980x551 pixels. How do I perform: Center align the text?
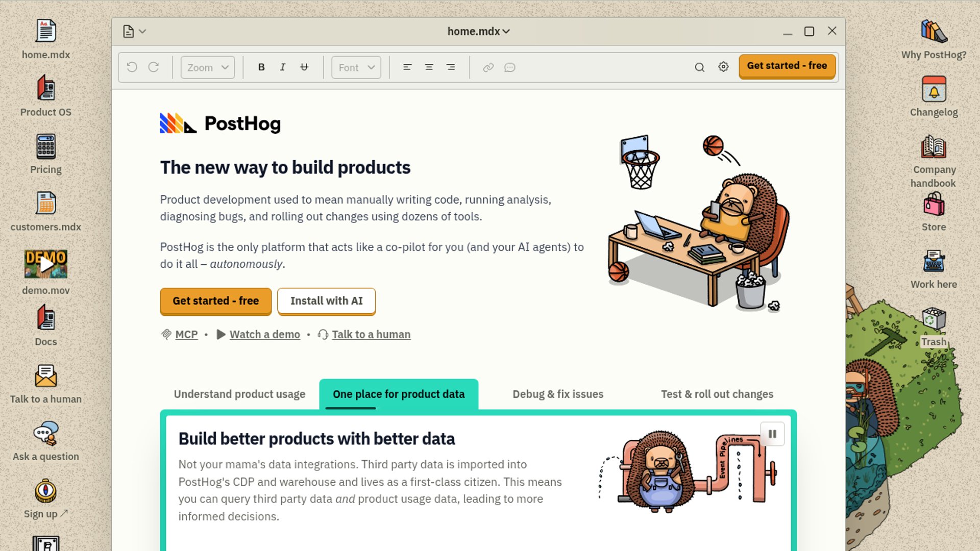(429, 67)
